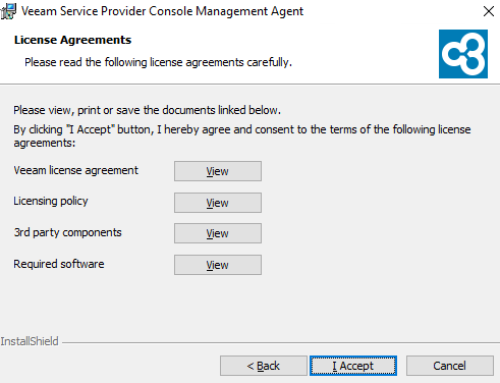Click the Licensing policy label
This screenshot has height=383, width=500.
pyautogui.click(x=51, y=201)
